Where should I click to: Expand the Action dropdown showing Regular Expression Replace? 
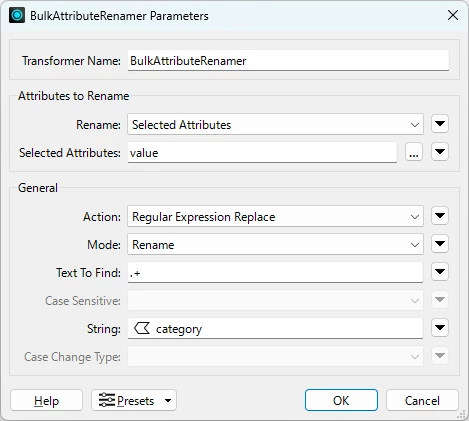[275, 216]
